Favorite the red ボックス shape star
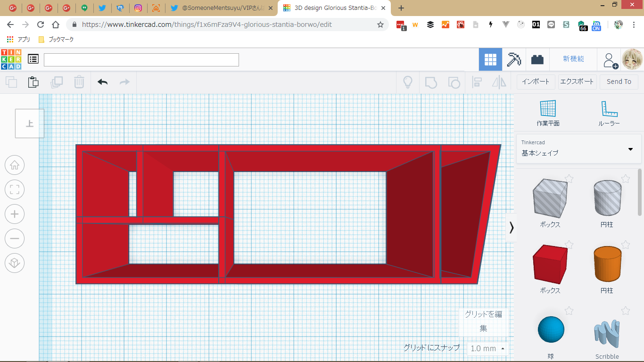This screenshot has height=362, width=644. click(x=569, y=245)
